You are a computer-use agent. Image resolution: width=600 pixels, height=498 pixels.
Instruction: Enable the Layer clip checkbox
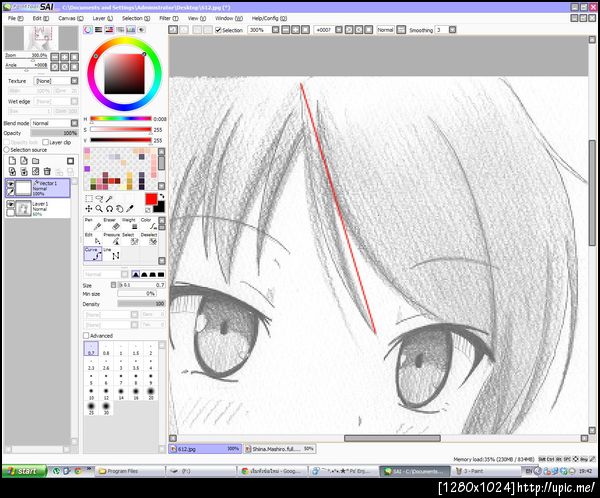pyautogui.click(x=46, y=142)
